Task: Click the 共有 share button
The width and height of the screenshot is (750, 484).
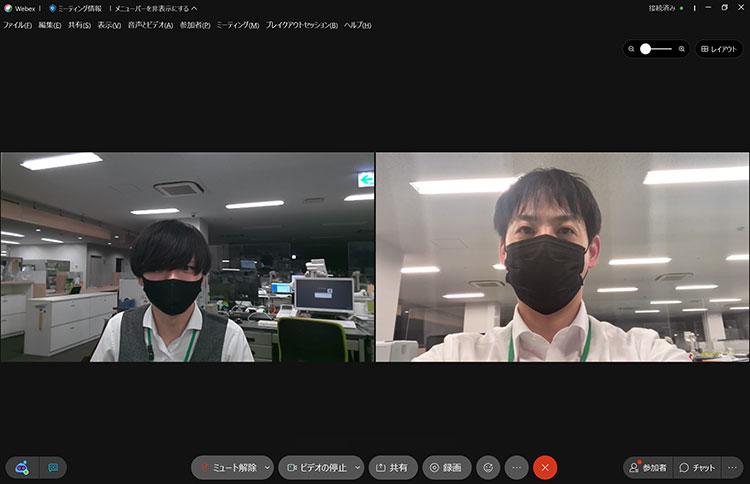Action: pos(393,467)
